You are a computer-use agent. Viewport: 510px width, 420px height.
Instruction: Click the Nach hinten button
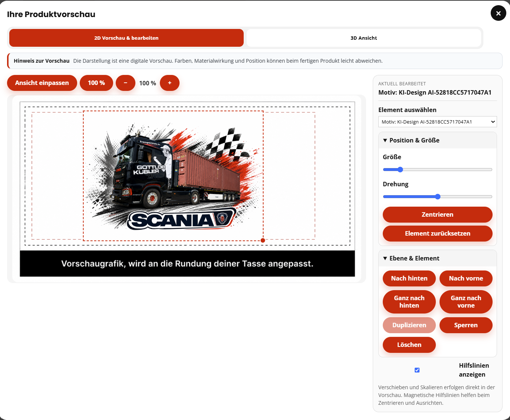click(x=409, y=278)
